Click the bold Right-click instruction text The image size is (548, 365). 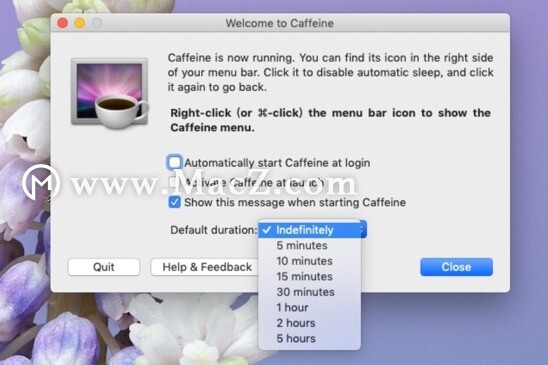point(330,120)
